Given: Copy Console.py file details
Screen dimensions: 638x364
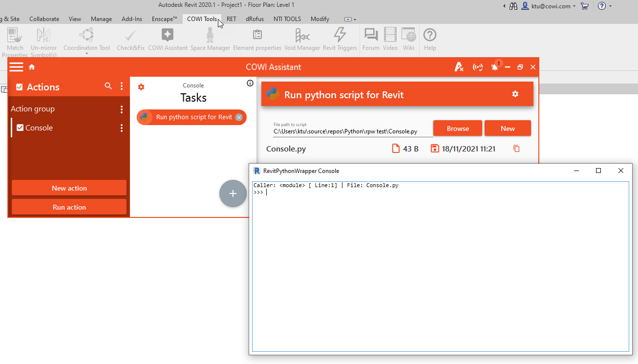Looking at the screenshot, I should [516, 149].
